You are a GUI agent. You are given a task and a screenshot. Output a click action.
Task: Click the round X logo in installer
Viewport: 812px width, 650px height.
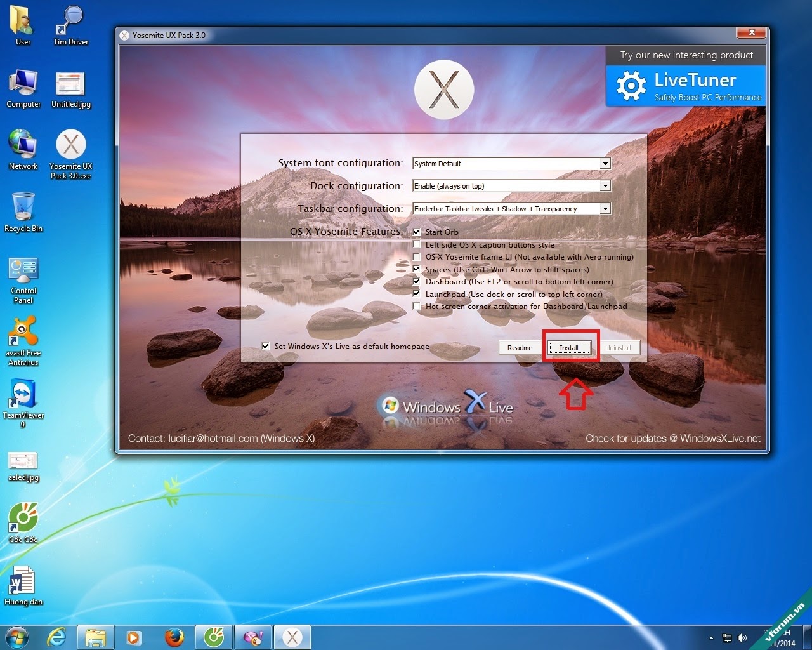tap(444, 90)
